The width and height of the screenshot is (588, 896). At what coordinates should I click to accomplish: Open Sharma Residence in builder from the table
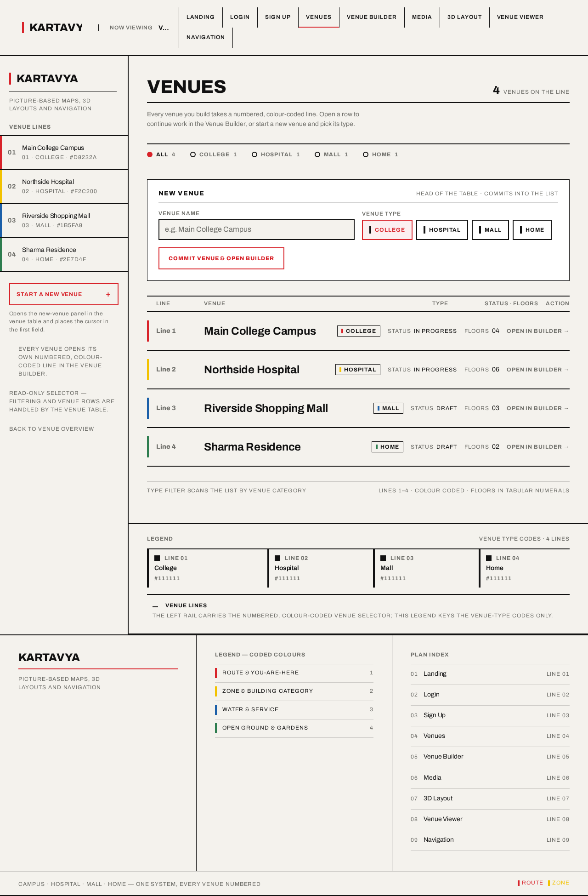tap(538, 447)
